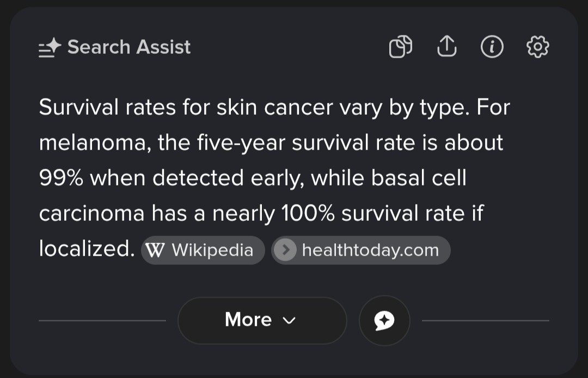Click the word "melanoma" in answer
Image resolution: width=588 pixels, height=378 pixels.
pyautogui.click(x=95, y=143)
